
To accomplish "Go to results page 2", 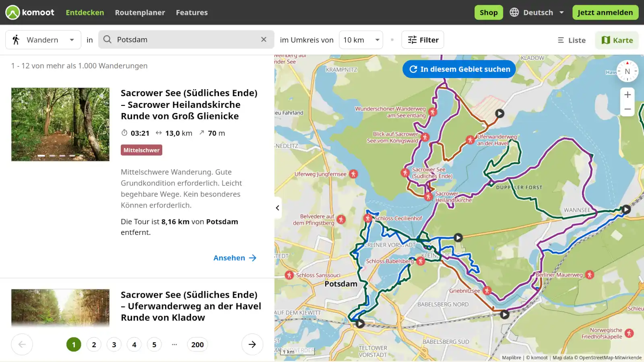I will click(94, 344).
